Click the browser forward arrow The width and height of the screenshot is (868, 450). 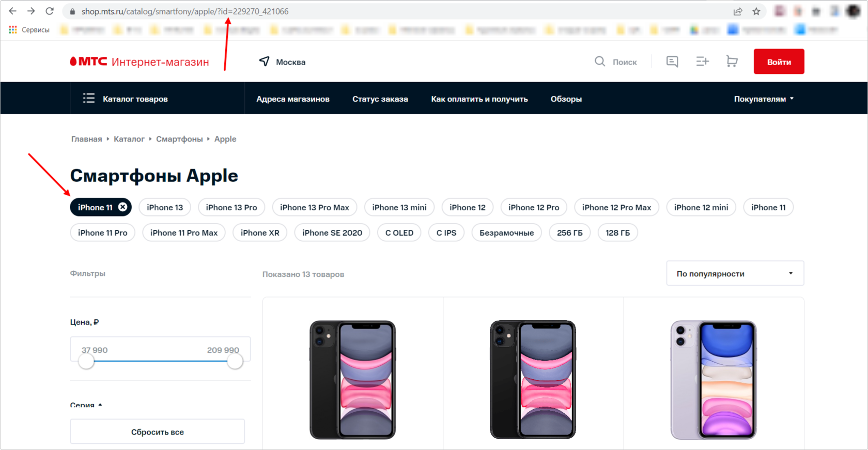[x=31, y=11]
